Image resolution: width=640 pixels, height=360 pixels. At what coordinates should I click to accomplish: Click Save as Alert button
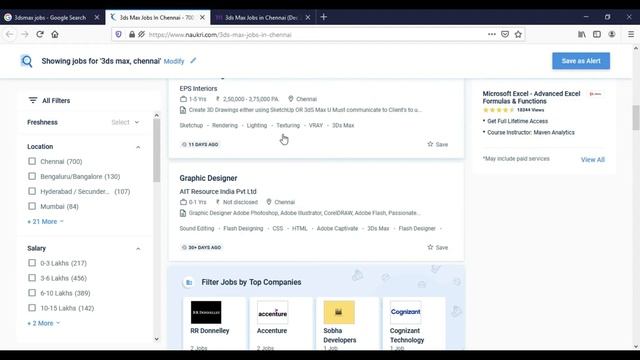click(x=581, y=61)
